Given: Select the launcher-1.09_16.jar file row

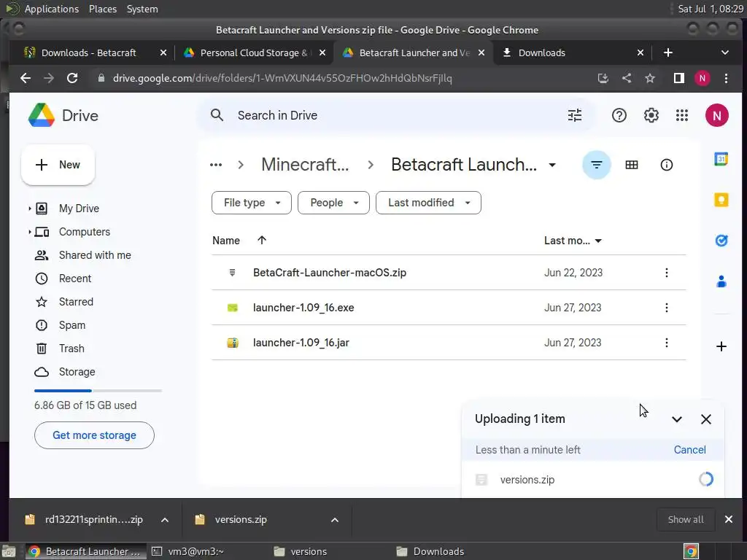Looking at the screenshot, I should pos(449,343).
